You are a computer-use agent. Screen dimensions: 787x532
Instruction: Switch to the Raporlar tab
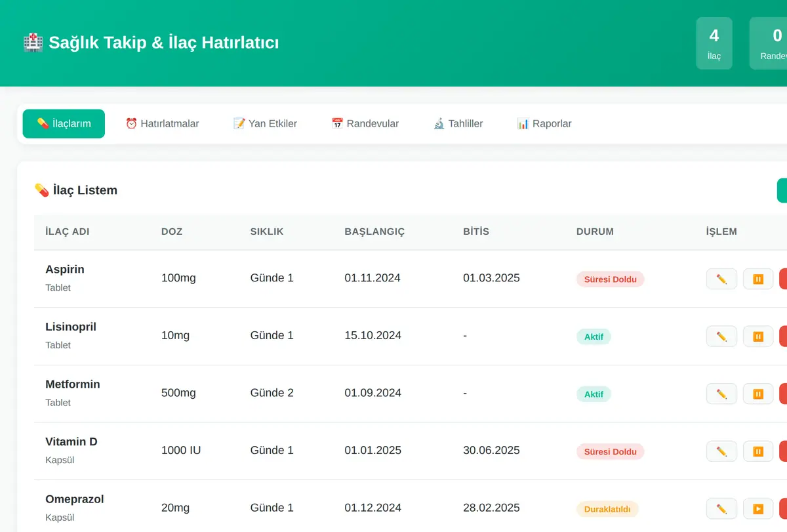544,123
